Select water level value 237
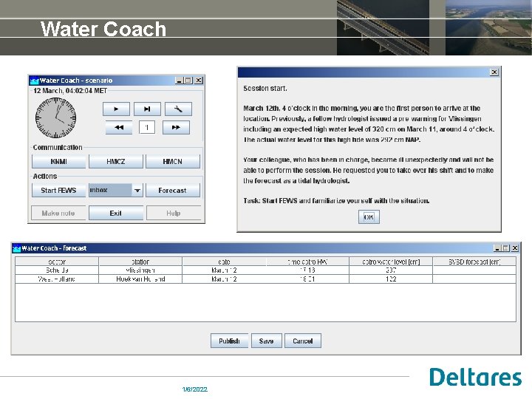Viewport: 532px width, 399px height. point(391,270)
